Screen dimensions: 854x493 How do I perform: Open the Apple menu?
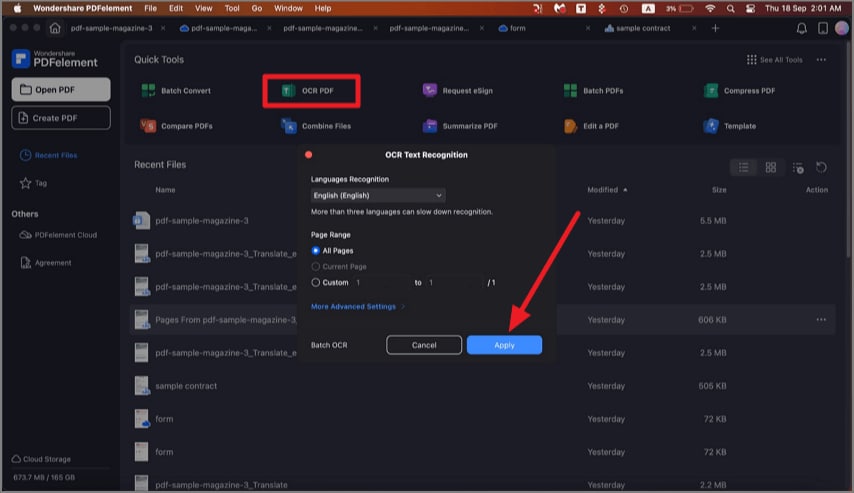(17, 8)
